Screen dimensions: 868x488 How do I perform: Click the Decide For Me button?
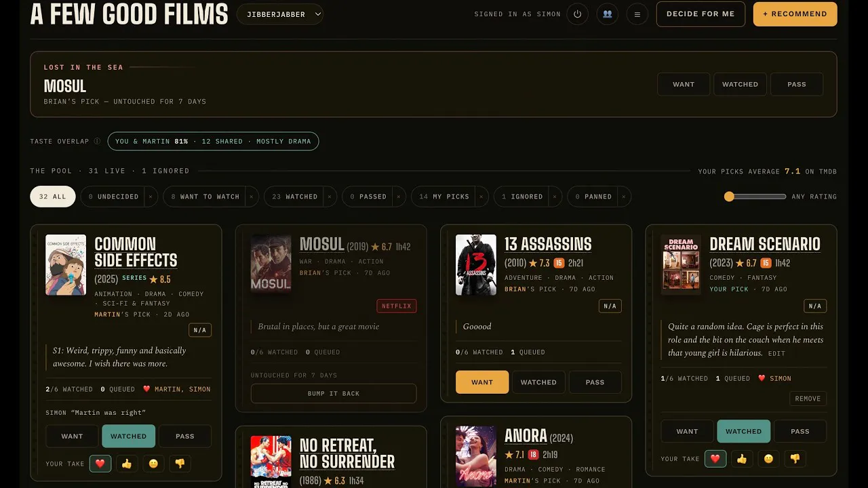click(701, 14)
